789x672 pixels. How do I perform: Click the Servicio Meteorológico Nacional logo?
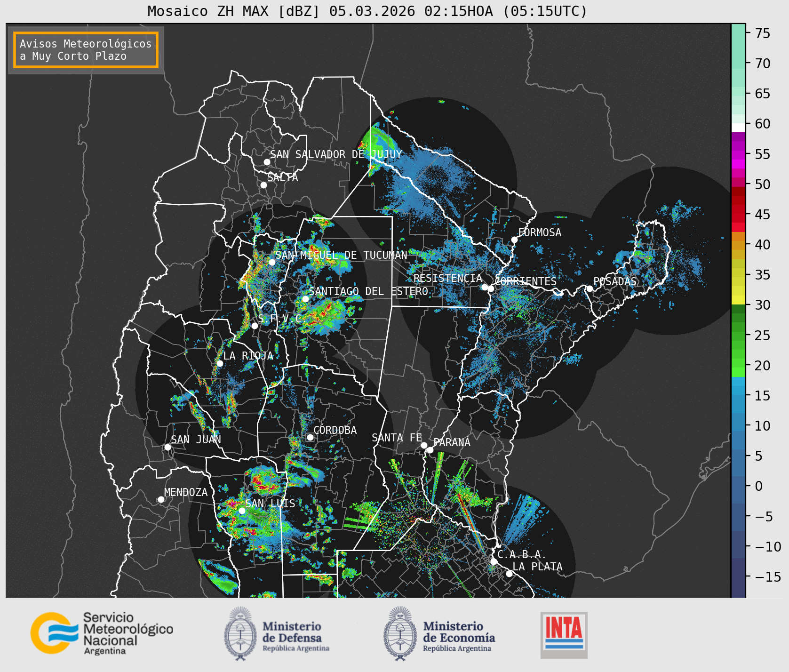tap(102, 633)
